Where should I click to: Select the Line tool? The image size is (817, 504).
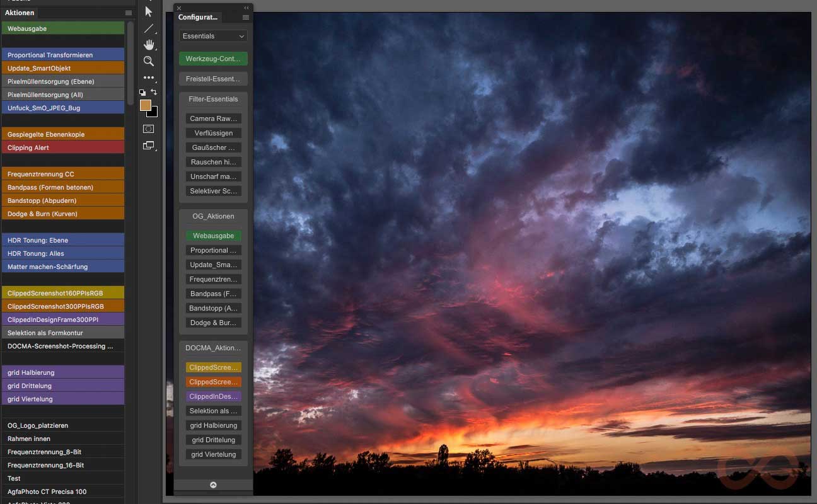[149, 28]
